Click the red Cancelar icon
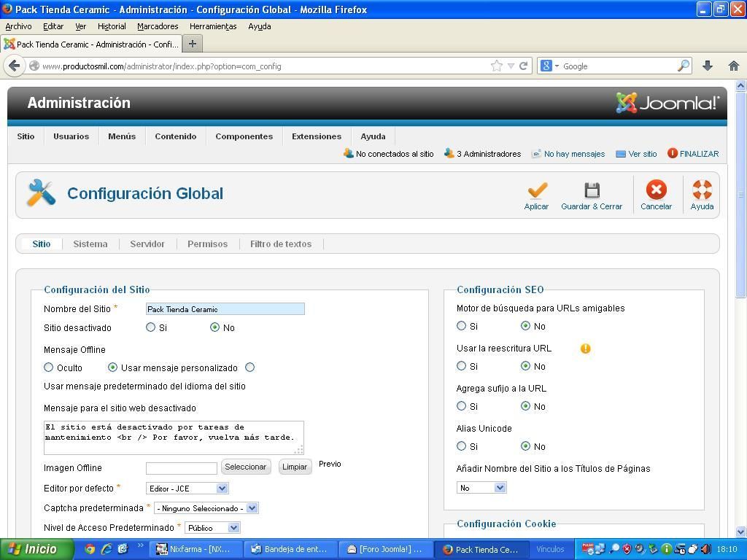 click(656, 190)
